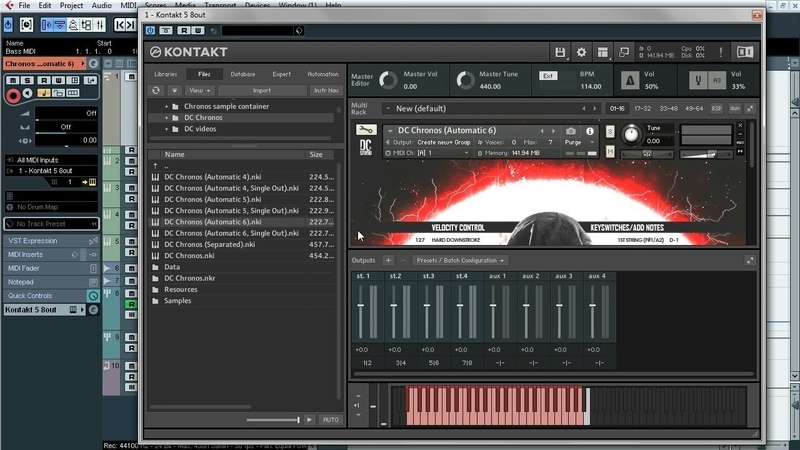Switch to the Expert tab

(x=281, y=74)
